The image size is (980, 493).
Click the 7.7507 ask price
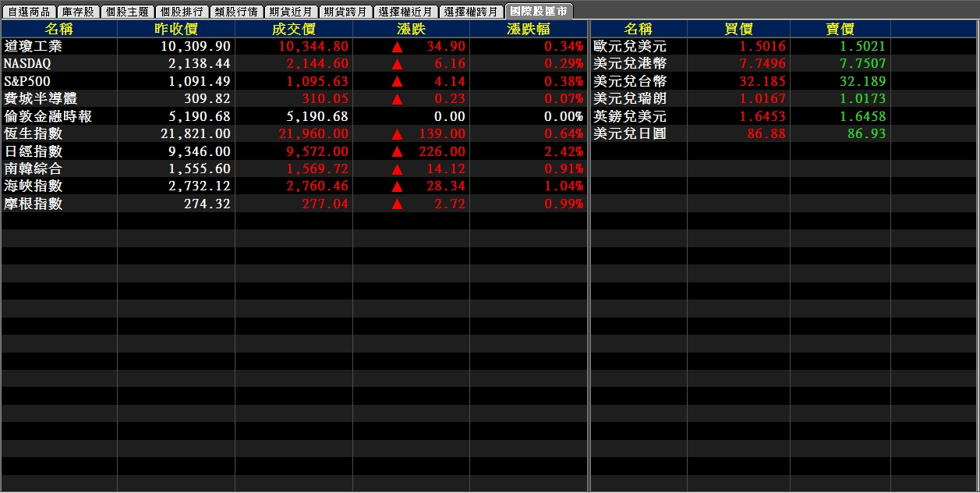(x=863, y=64)
